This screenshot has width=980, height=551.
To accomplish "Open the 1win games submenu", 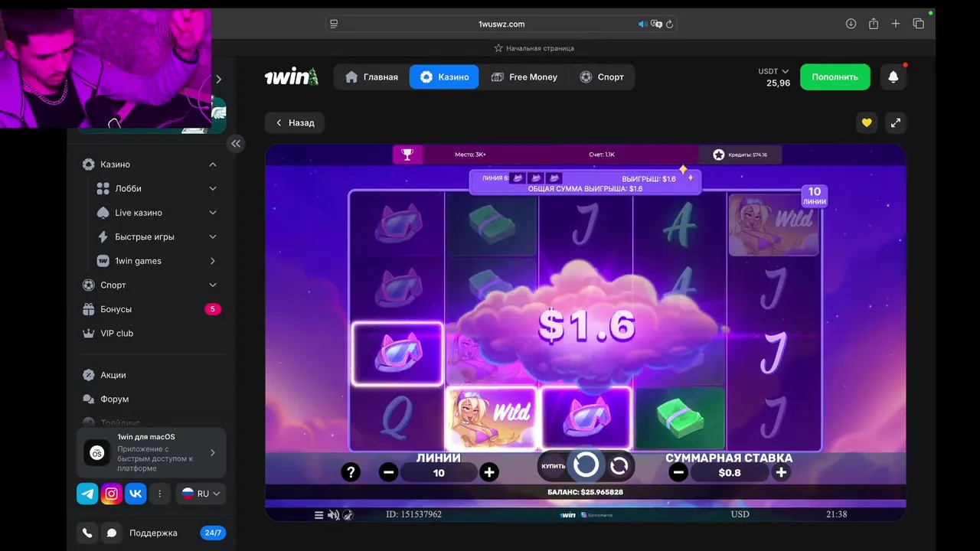I will coord(213,261).
